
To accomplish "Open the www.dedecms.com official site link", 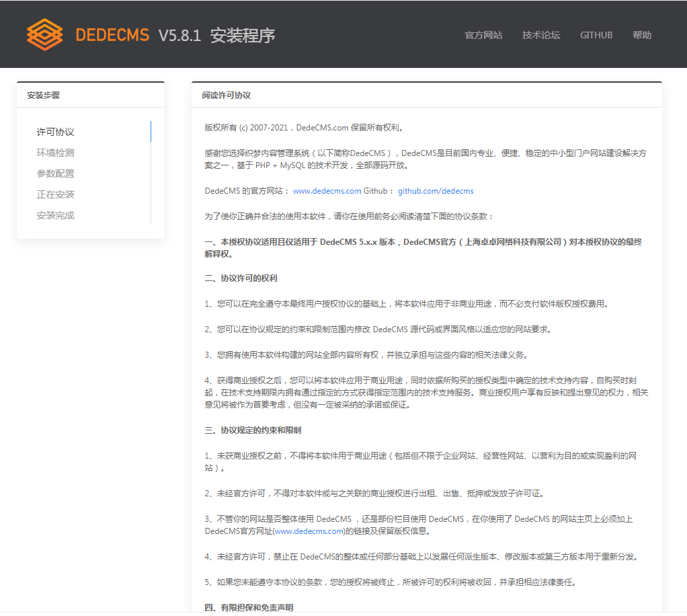I will pos(327,191).
